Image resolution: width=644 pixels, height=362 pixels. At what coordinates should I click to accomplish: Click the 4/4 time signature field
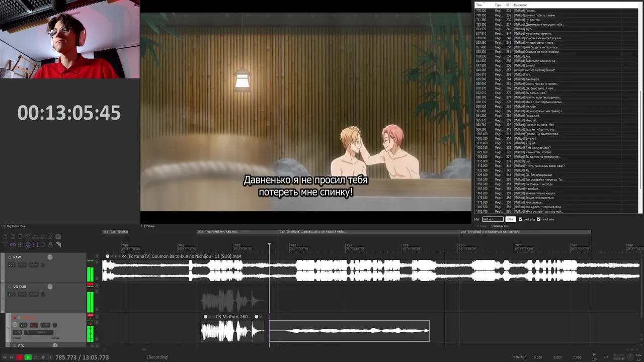click(x=606, y=357)
